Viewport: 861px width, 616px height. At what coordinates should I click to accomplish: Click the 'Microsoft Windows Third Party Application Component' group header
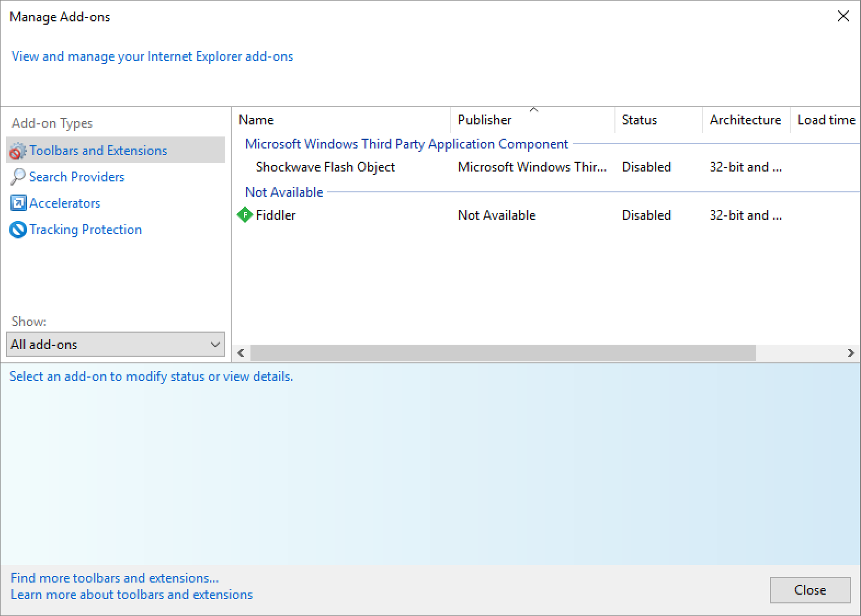[407, 144]
